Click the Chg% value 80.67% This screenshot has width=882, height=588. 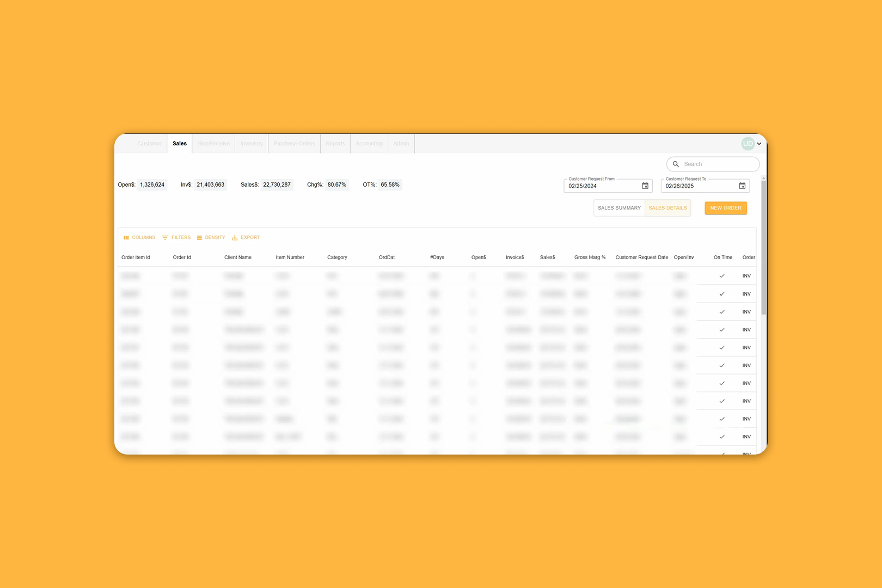[337, 185]
